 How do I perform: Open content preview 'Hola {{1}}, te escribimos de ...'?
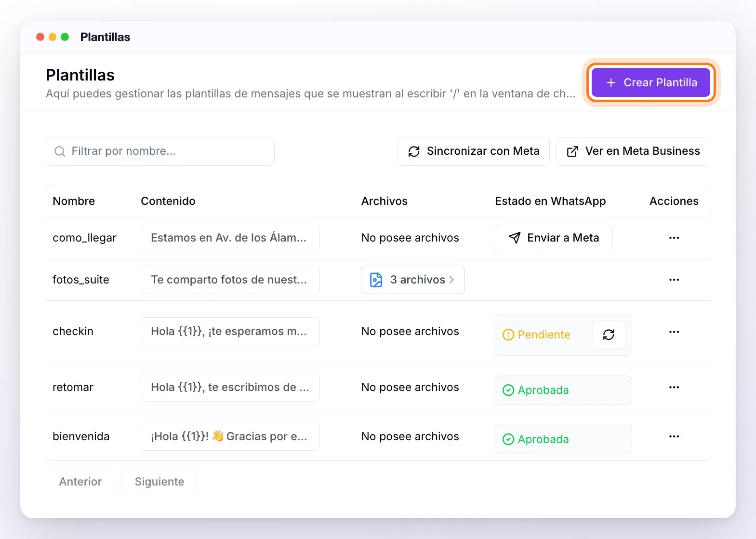click(x=230, y=387)
